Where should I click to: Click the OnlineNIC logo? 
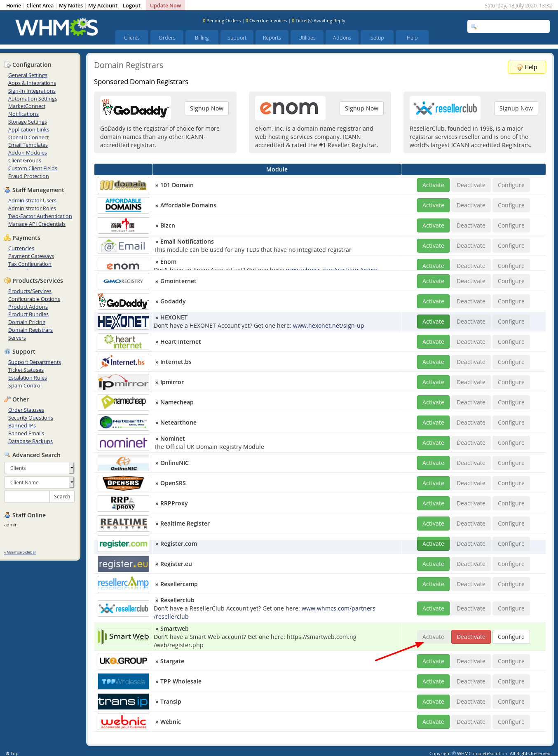pos(123,463)
